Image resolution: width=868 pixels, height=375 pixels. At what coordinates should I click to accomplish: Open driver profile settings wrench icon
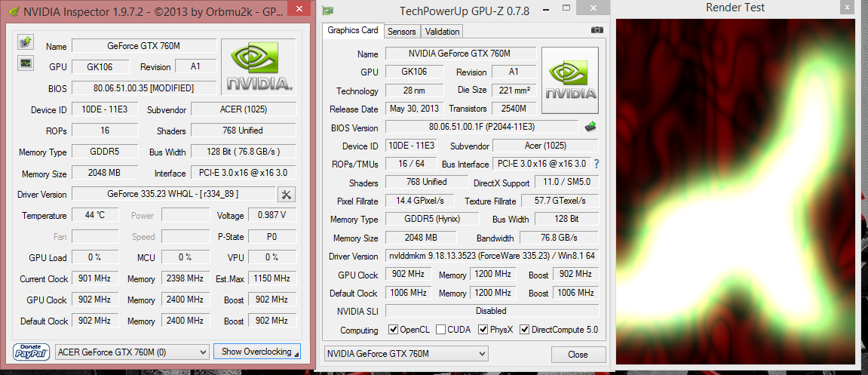[x=287, y=195]
